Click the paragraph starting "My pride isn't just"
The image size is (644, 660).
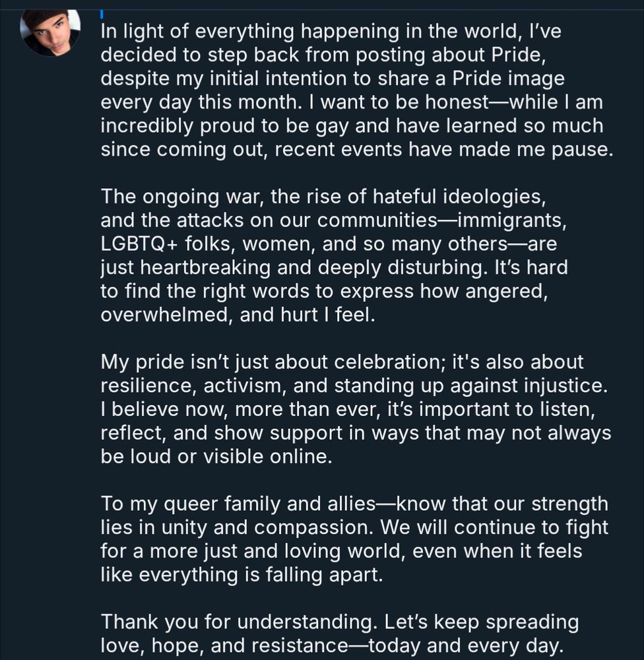pyautogui.click(x=356, y=409)
